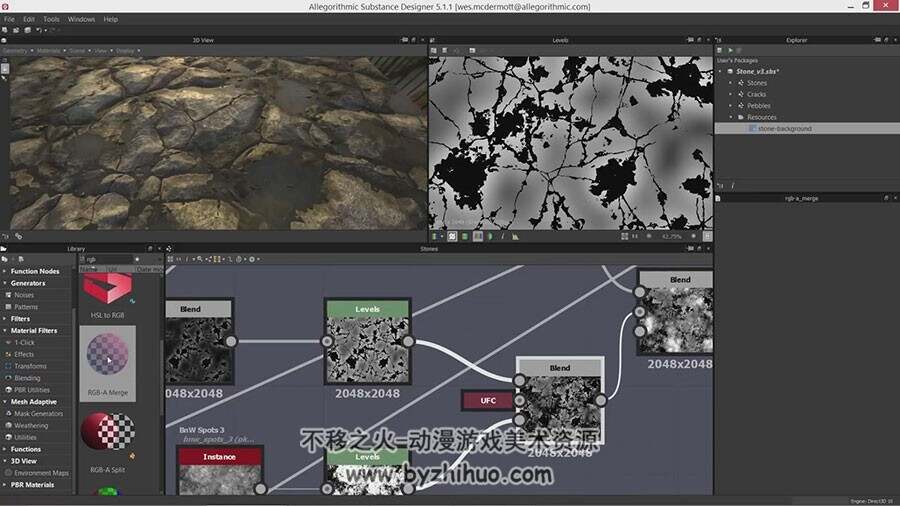This screenshot has width=900, height=506.
Task: Collapse the Generators library category
Action: click(x=5, y=283)
